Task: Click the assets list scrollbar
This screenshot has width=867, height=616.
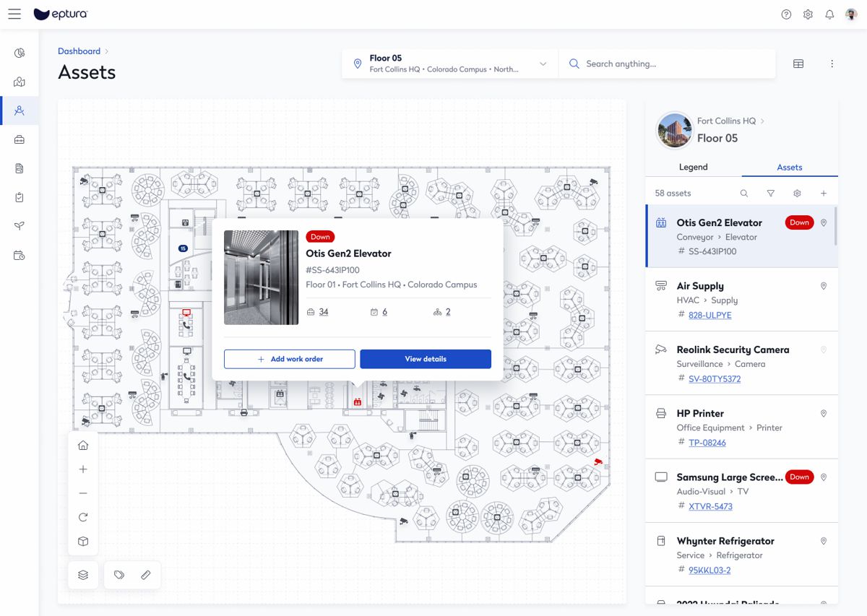Action: (836, 225)
